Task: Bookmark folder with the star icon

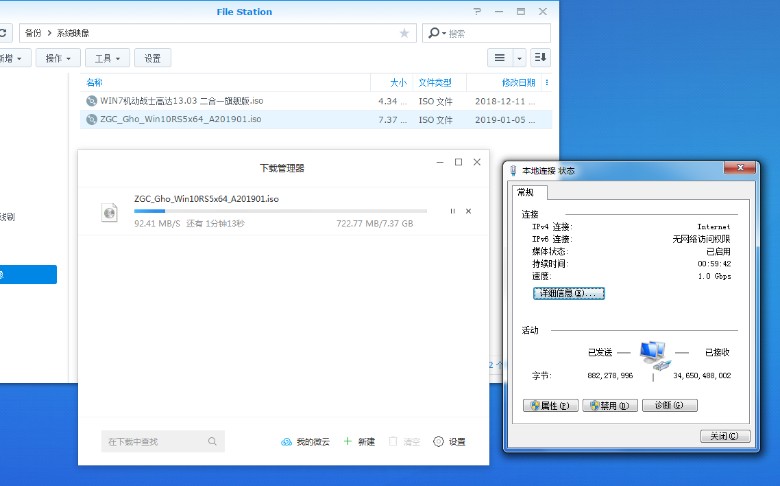Action: click(x=404, y=33)
